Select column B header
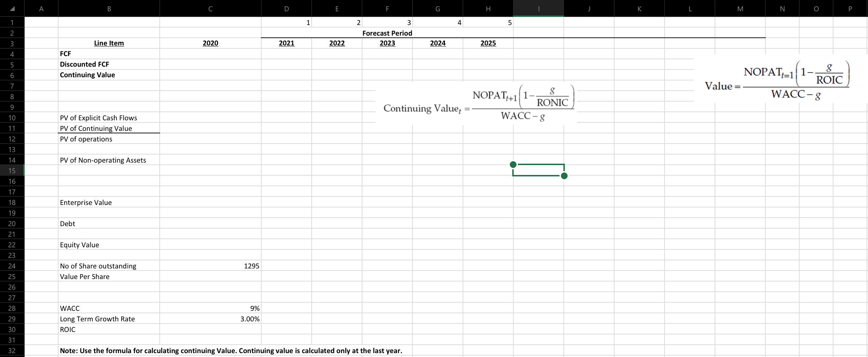Image resolution: width=868 pixels, height=357 pixels. (109, 8)
